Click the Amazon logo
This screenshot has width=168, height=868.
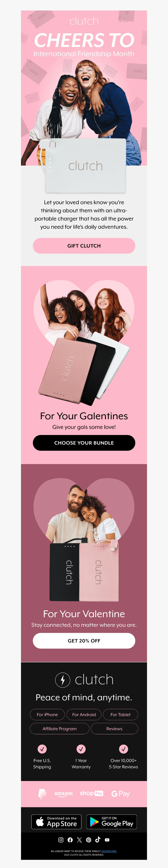(x=63, y=794)
